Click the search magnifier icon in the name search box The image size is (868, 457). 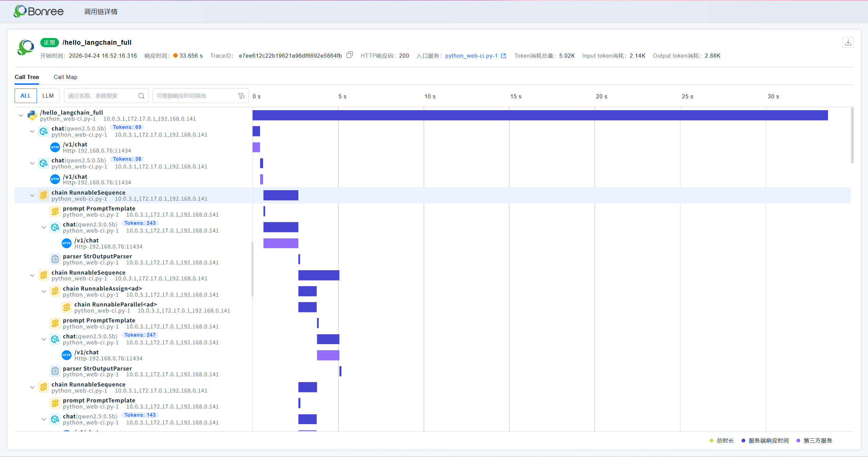pyautogui.click(x=141, y=96)
